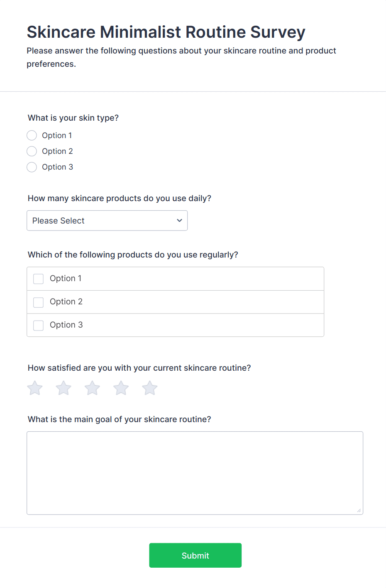Click the text area resize handle
The height and width of the screenshot is (588, 386).
pos(359,510)
